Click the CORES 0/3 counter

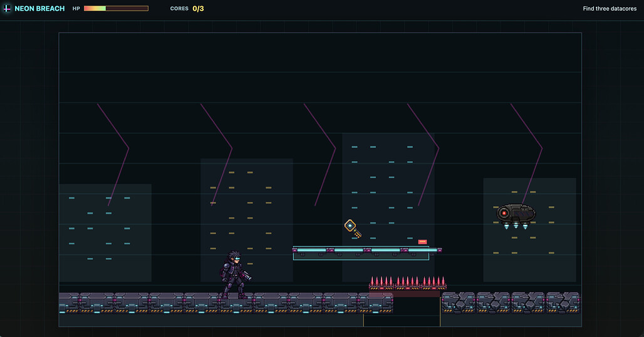click(x=187, y=8)
